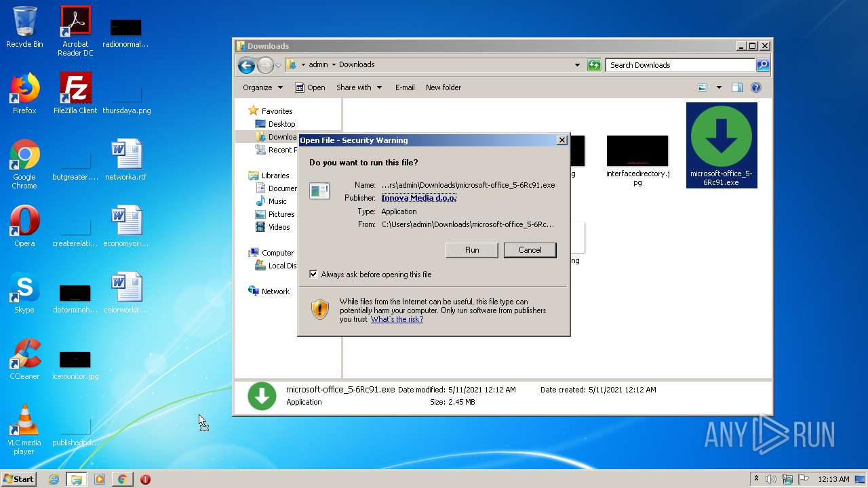Select interfacedirectory.jpg thumbnail

[x=637, y=161]
